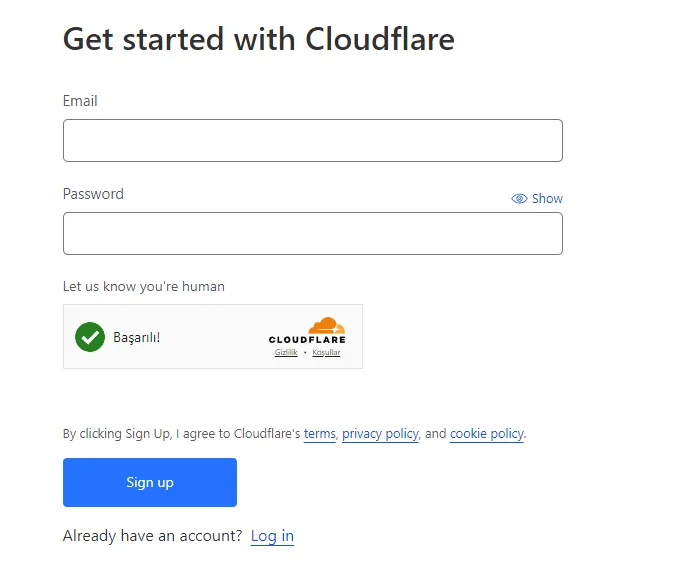696x582 pixels.
Task: Open the Koşullar link in the widget
Action: click(326, 353)
